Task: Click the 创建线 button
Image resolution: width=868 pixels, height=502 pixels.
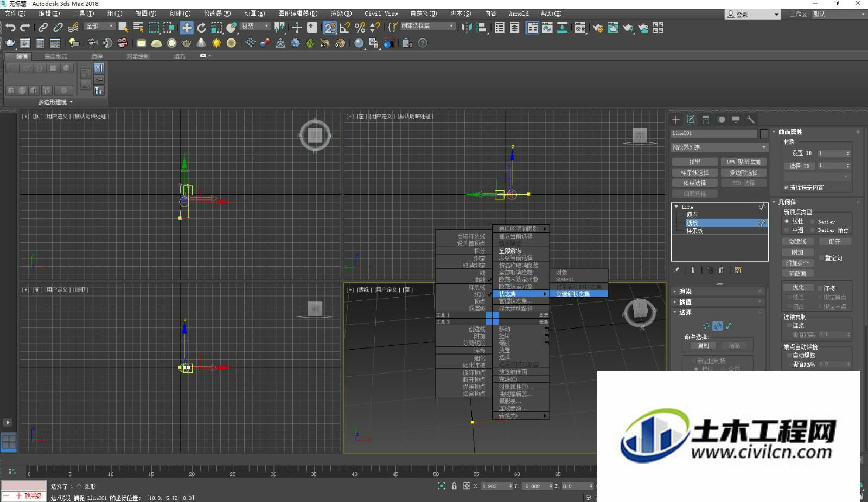Action: (x=797, y=242)
